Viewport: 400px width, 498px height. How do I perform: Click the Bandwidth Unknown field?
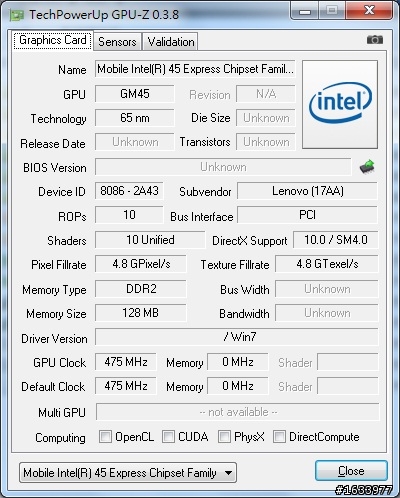coord(327,313)
